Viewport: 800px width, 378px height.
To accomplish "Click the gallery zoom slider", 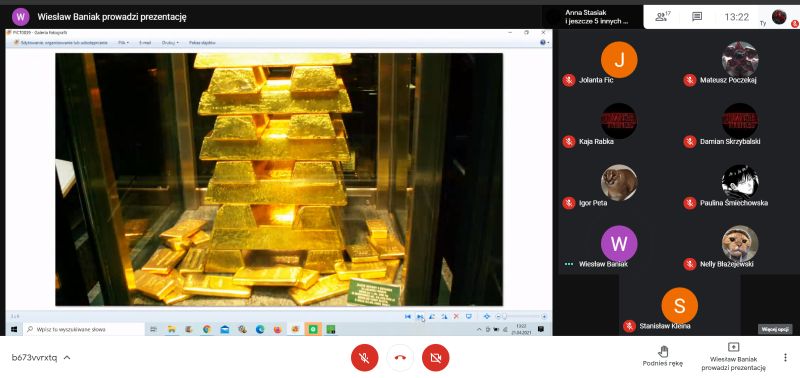I will pos(521,316).
